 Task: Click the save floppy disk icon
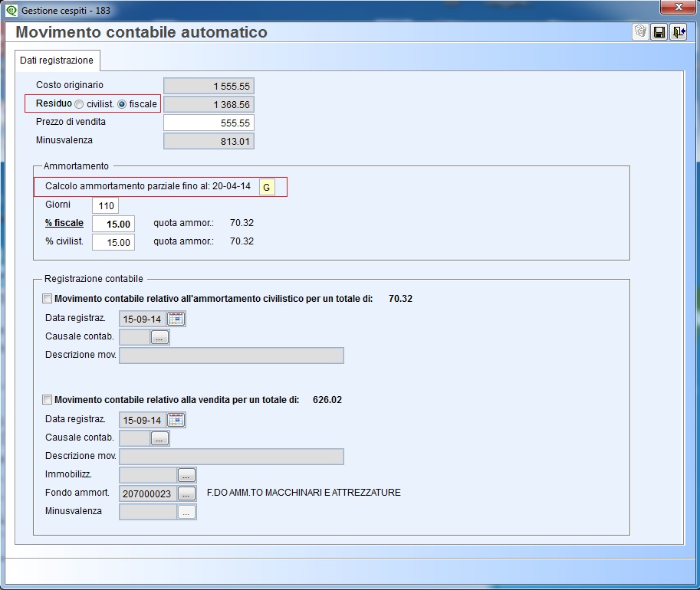[659, 31]
